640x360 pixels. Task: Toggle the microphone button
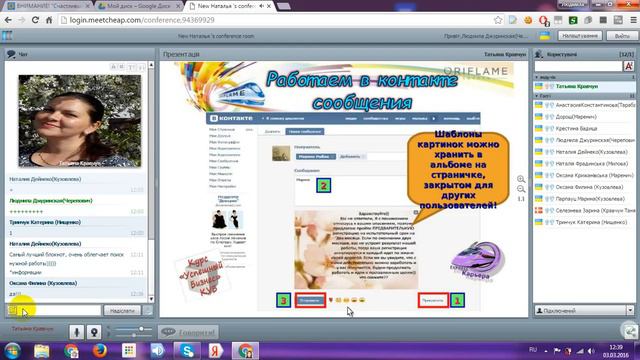click(76, 332)
